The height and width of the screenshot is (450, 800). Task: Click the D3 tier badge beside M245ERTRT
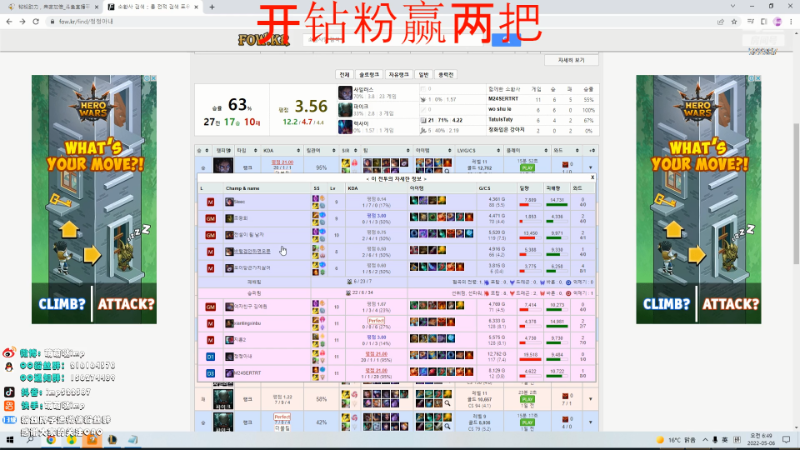coord(210,373)
